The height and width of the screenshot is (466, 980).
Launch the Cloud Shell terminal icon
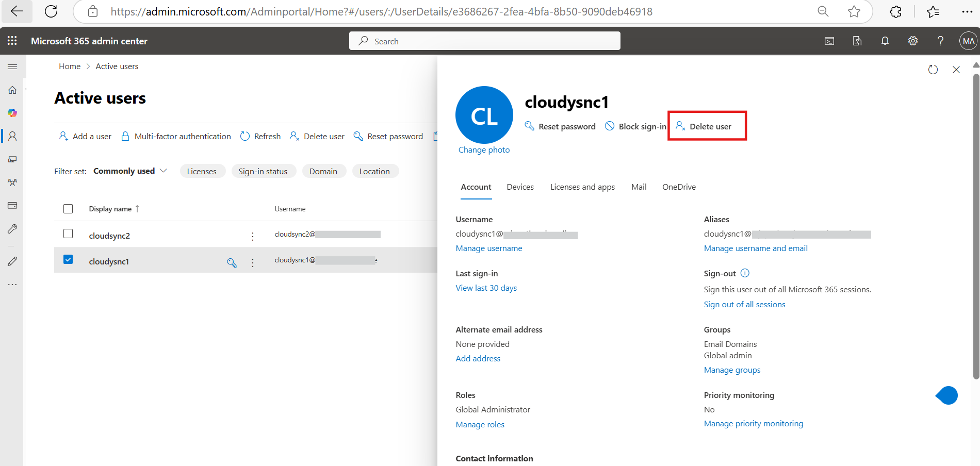(x=829, y=41)
